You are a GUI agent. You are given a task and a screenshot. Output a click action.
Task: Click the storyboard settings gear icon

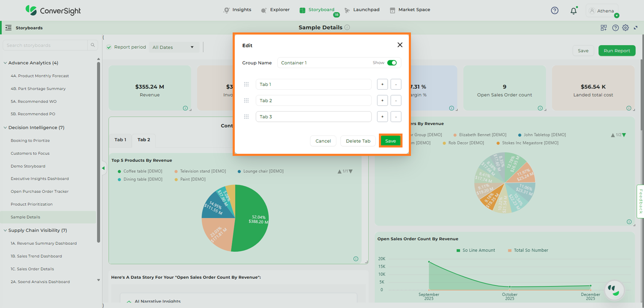(625, 28)
